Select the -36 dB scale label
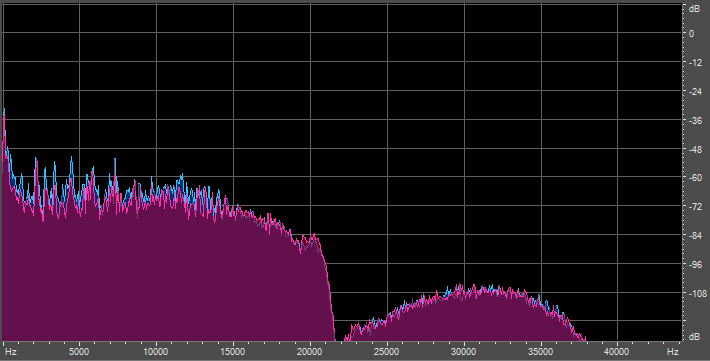The image size is (710, 361). tap(696, 120)
